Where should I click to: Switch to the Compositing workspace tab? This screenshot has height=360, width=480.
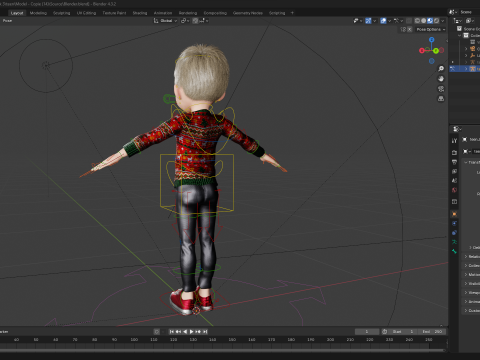pos(215,13)
